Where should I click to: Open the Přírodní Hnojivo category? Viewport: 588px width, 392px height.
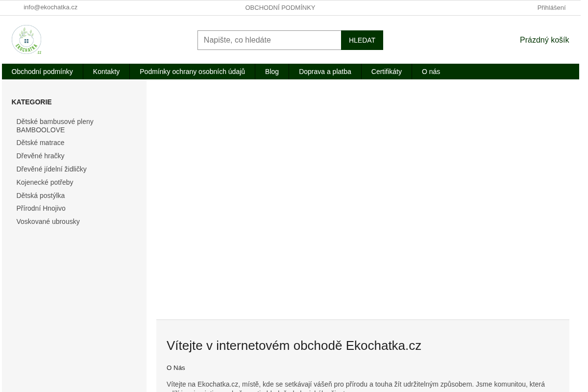pos(41,208)
